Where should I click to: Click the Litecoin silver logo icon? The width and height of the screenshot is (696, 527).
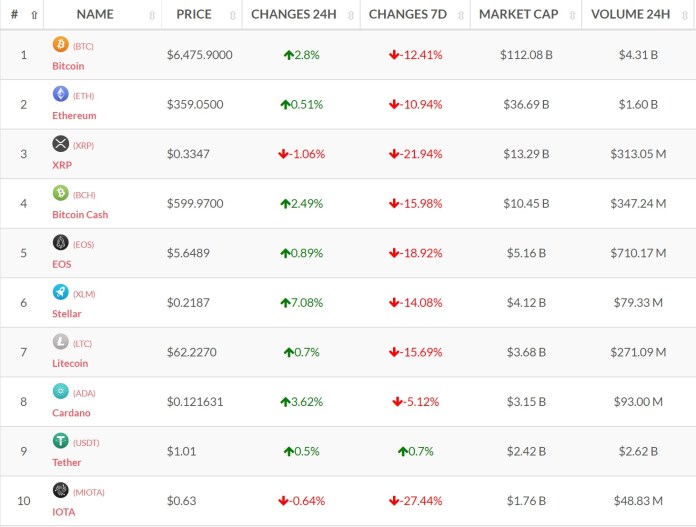click(x=61, y=342)
